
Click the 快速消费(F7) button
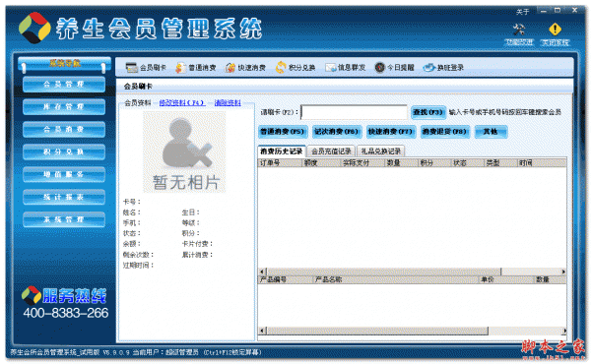click(x=391, y=132)
